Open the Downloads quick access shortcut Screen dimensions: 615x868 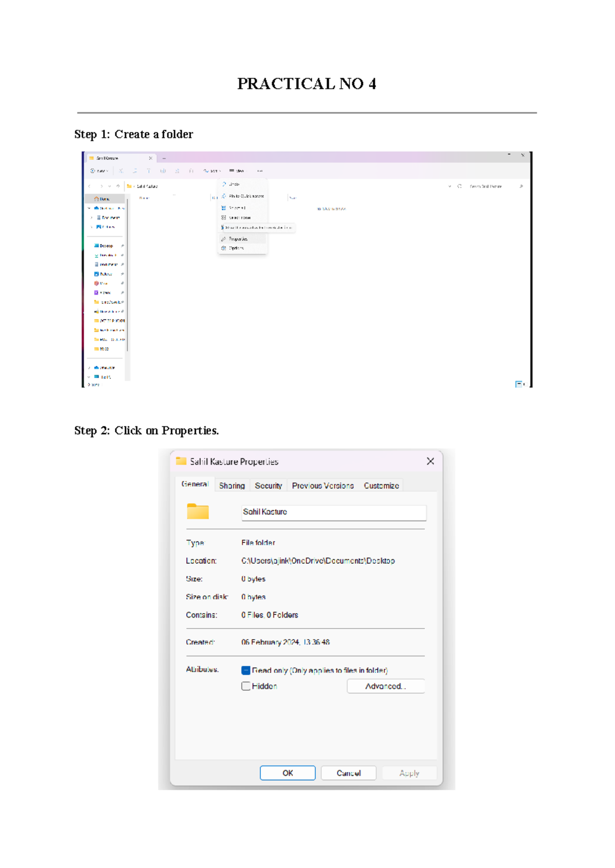[106, 255]
